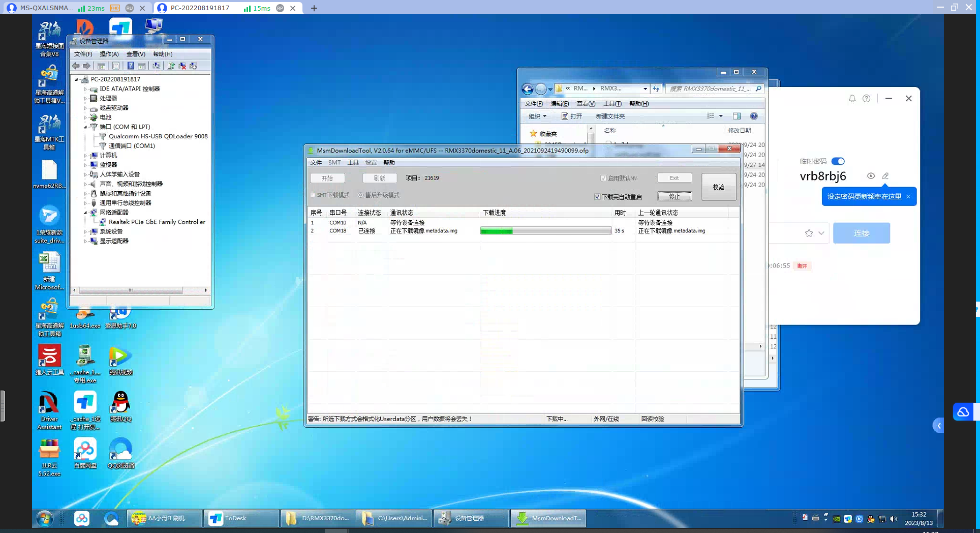Open the Driver Assistant desktop icon
This screenshot has width=980, height=533.
pyautogui.click(x=49, y=411)
